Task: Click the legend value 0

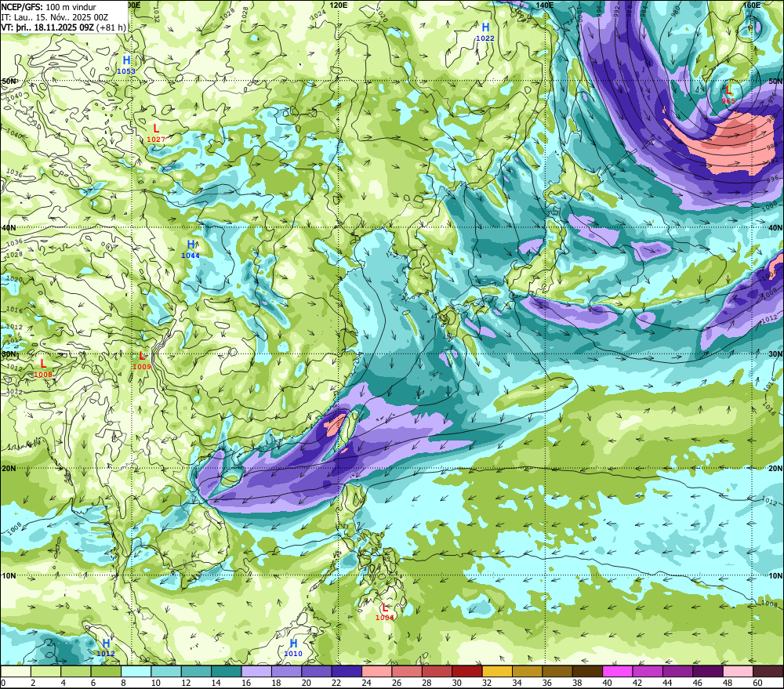Action: [3, 683]
